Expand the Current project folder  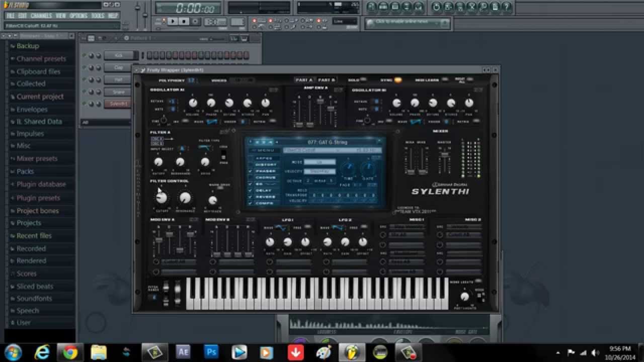[x=40, y=97]
